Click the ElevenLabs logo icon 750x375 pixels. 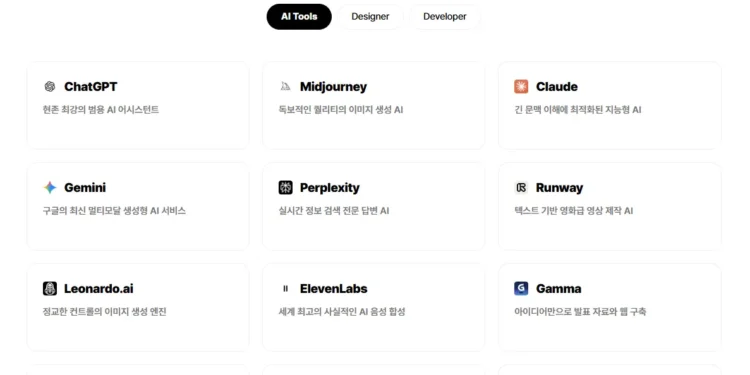[x=286, y=288]
